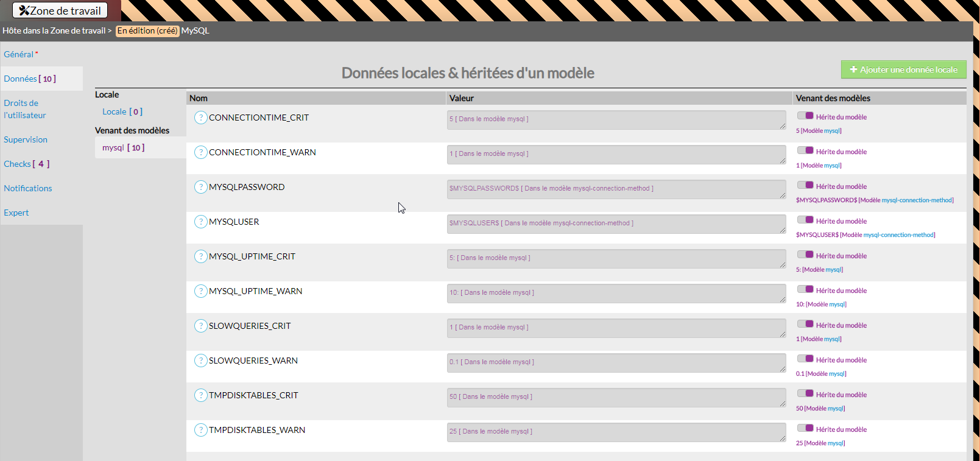Click help icon beside CONNECTIONTIME_WARN
The width and height of the screenshot is (980, 461).
coord(200,152)
